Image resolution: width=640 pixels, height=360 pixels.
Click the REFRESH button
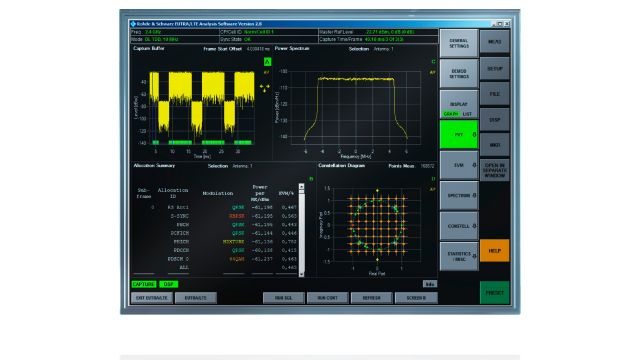point(371,298)
